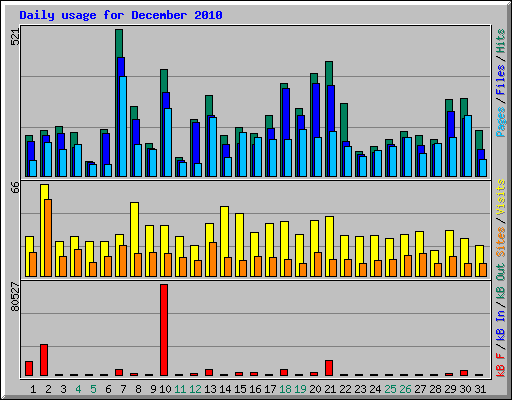Click the dark blue files bar for day 18
The width and height of the screenshot is (512, 400).
click(286, 113)
